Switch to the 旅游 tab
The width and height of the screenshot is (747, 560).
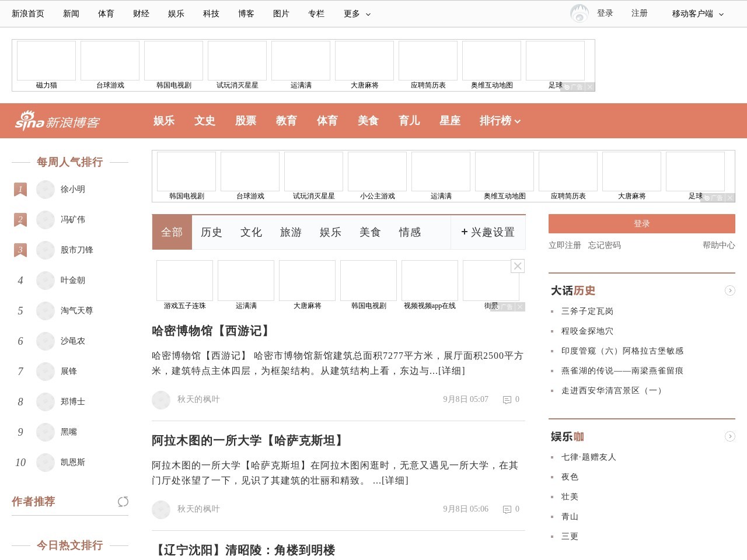coord(291,232)
